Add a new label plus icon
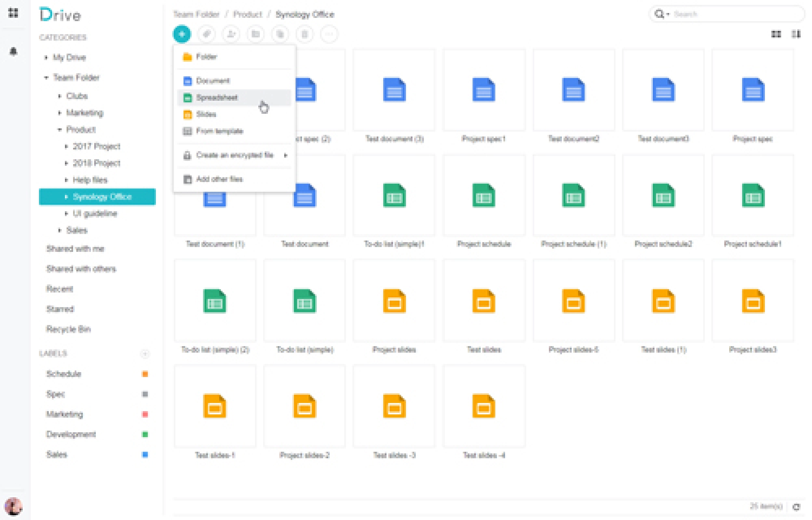The image size is (812, 520). [145, 353]
